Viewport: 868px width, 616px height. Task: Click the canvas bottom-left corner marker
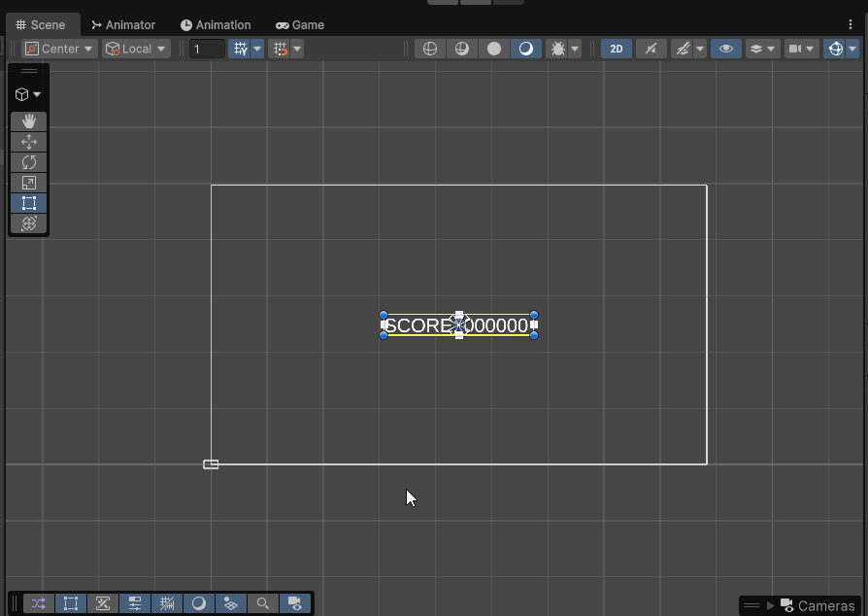[211, 464]
